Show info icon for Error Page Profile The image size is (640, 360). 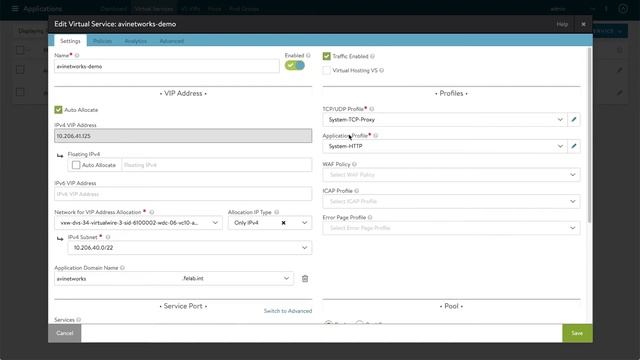[x=370, y=218]
